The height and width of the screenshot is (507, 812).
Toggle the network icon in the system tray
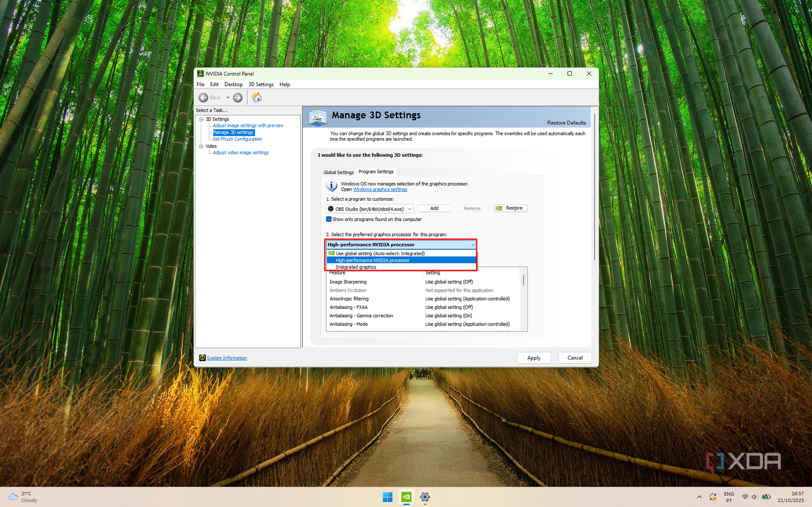[745, 497]
